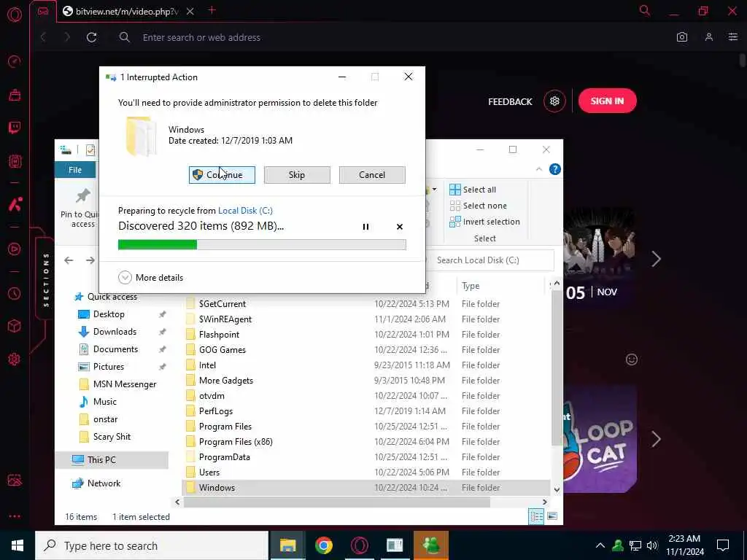Open MSN Messenger folder in navigation pane
Screen dimensions: 747x560
pyautogui.click(x=124, y=384)
